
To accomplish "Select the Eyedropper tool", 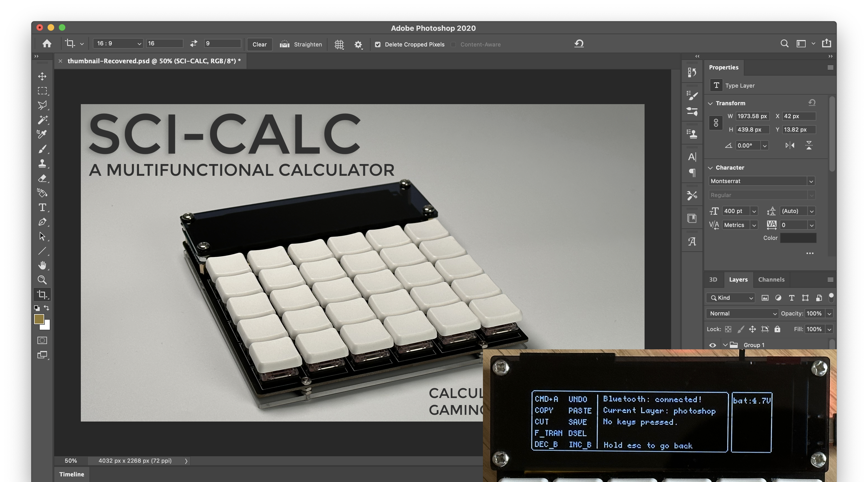I will tap(42, 134).
